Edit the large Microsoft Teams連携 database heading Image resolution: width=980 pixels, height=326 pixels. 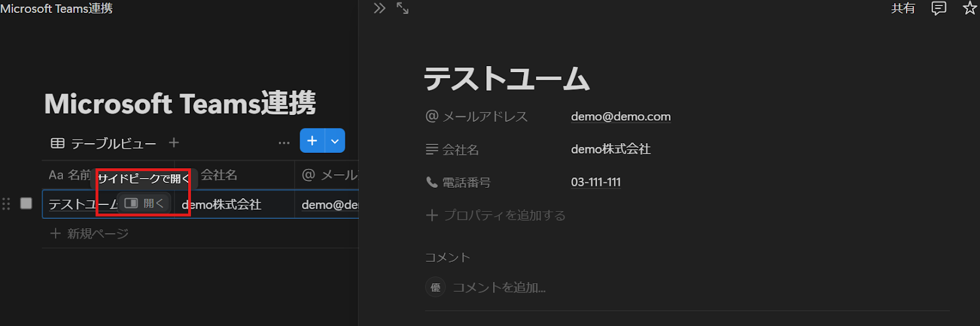coord(180,103)
